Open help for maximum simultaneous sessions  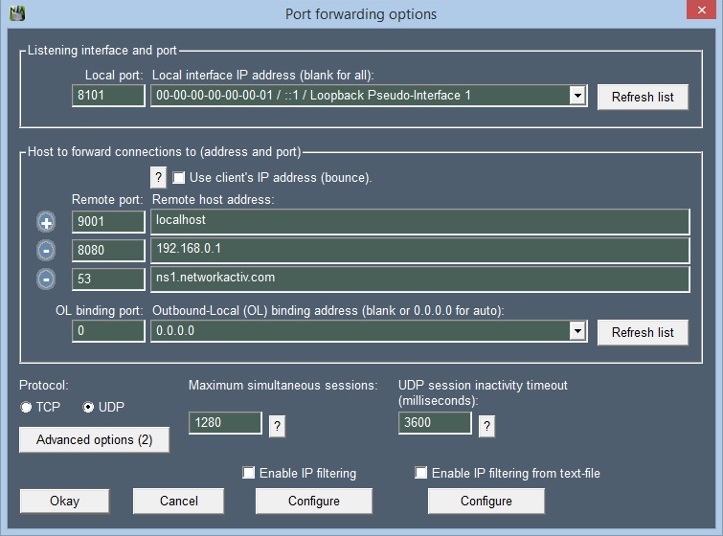[277, 425]
